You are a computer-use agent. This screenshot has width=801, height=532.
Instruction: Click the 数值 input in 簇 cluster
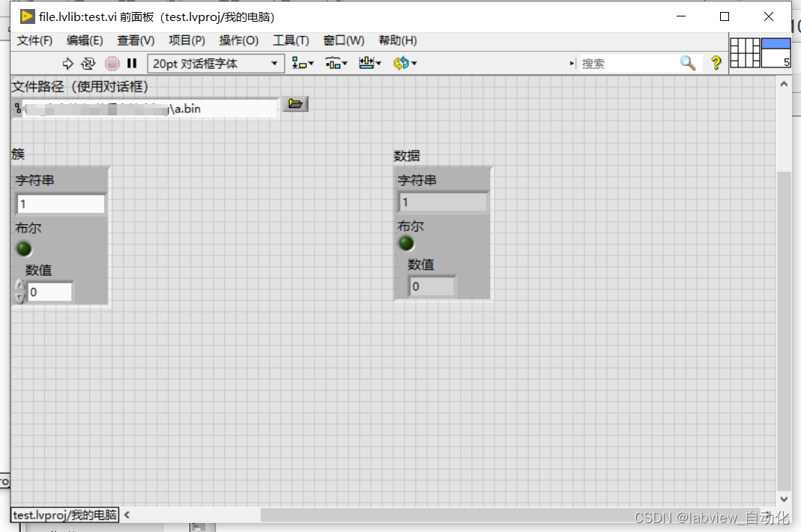(x=49, y=292)
